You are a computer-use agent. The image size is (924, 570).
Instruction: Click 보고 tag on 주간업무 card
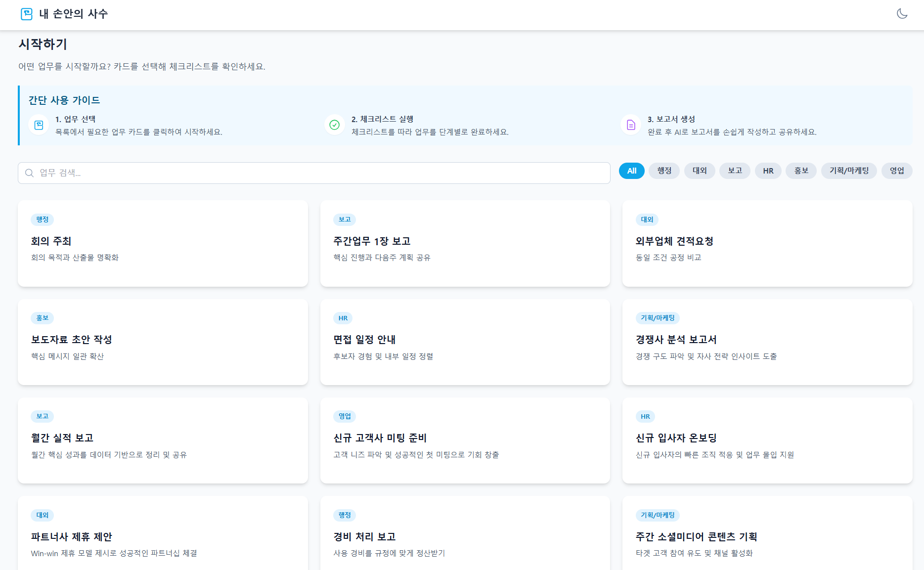(x=345, y=219)
